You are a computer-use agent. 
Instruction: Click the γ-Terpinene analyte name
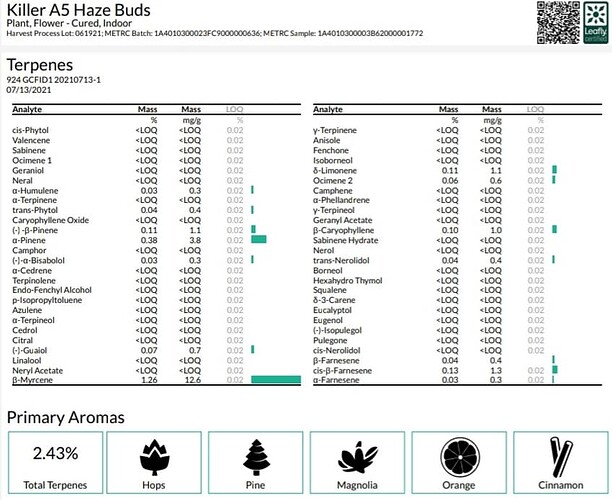click(335, 130)
